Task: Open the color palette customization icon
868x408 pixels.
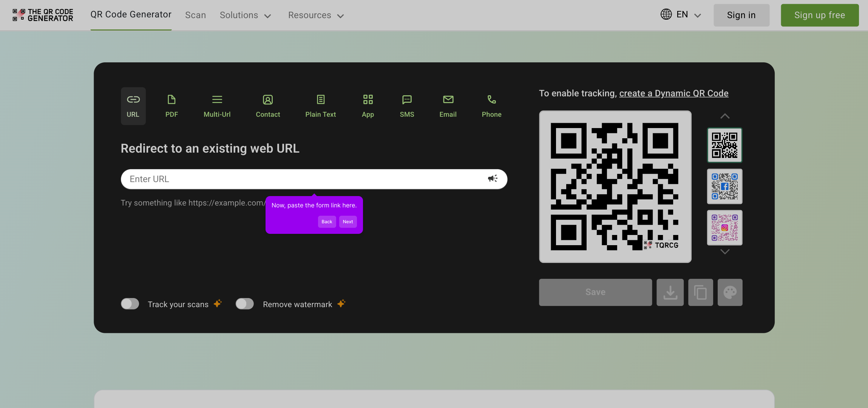Action: click(730, 292)
